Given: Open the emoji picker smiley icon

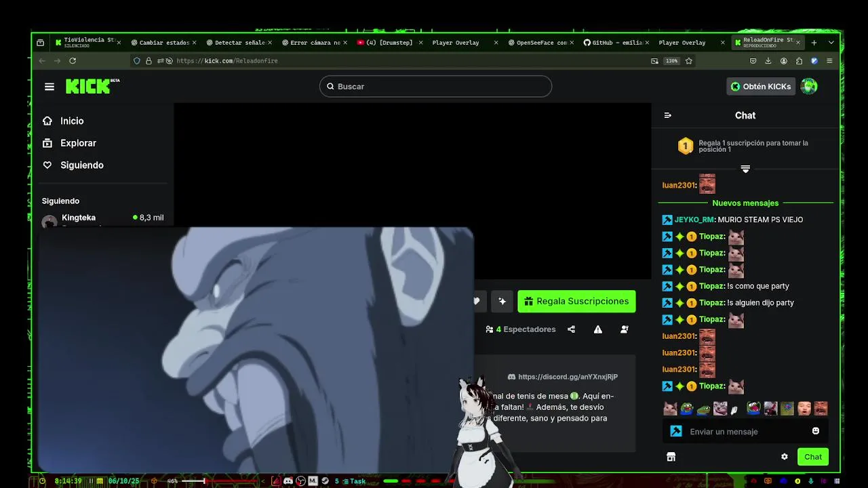Looking at the screenshot, I should pyautogui.click(x=816, y=431).
